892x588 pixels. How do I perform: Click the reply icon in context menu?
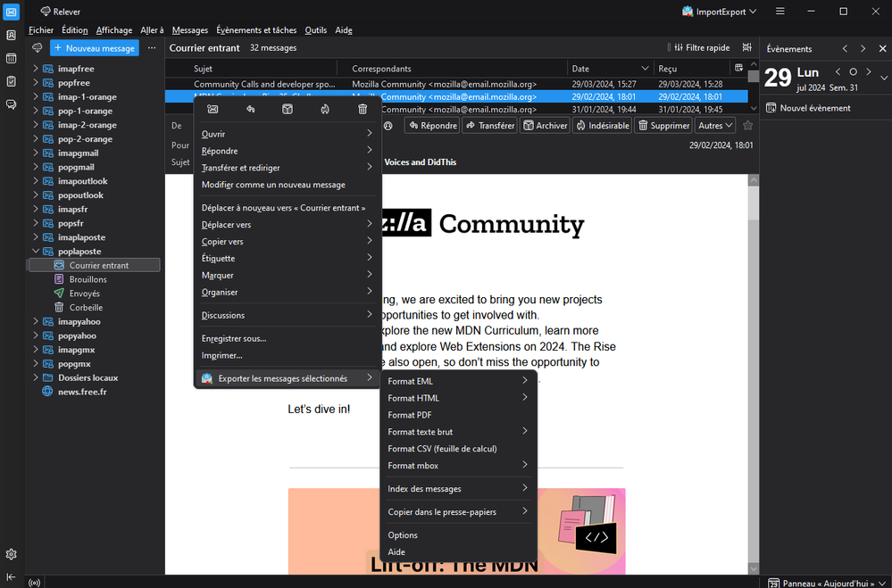pos(250,109)
